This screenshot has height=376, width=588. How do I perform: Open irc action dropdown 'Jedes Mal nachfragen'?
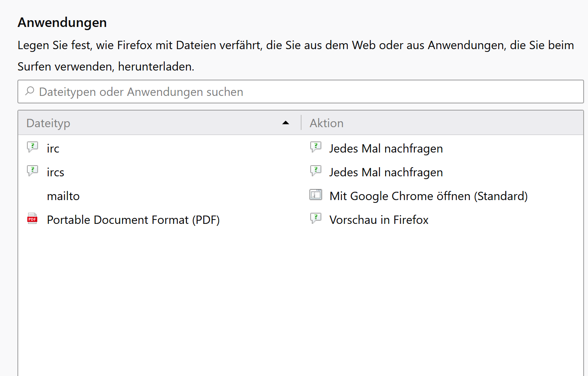(x=386, y=149)
